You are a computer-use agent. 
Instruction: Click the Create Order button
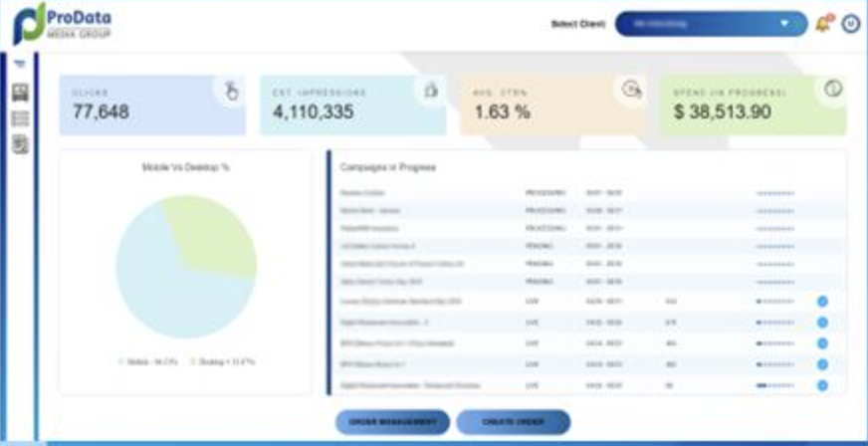point(513,422)
